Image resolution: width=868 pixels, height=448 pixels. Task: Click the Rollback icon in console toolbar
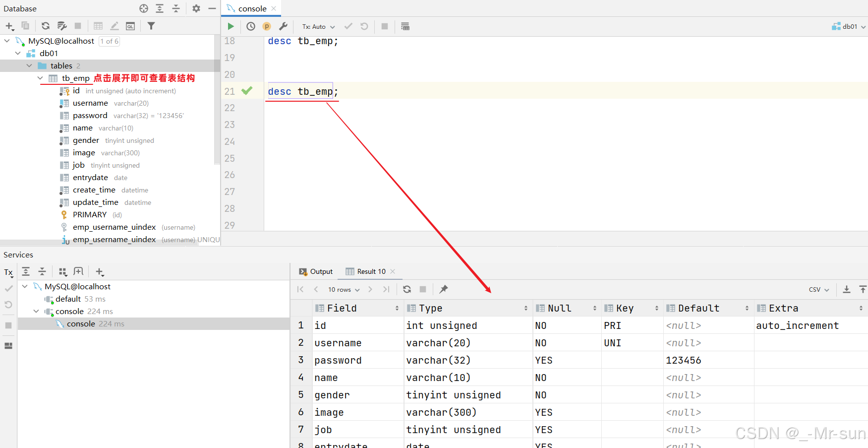[364, 26]
